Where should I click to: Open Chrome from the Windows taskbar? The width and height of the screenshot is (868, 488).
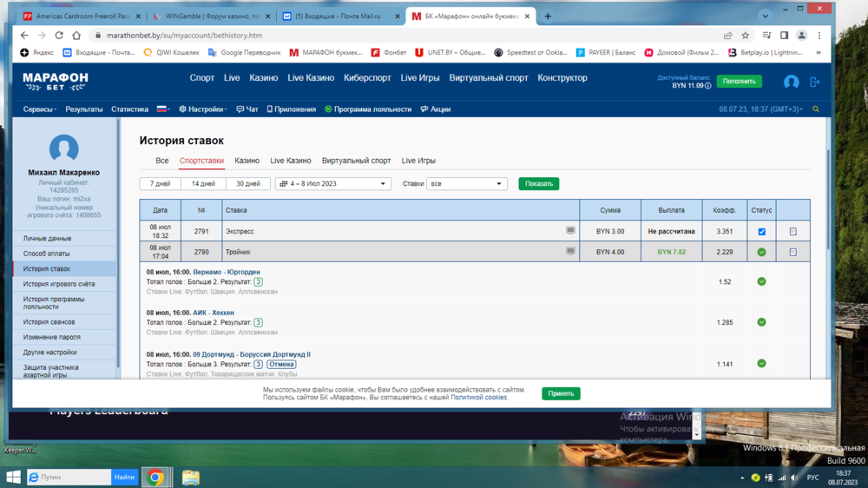click(155, 477)
